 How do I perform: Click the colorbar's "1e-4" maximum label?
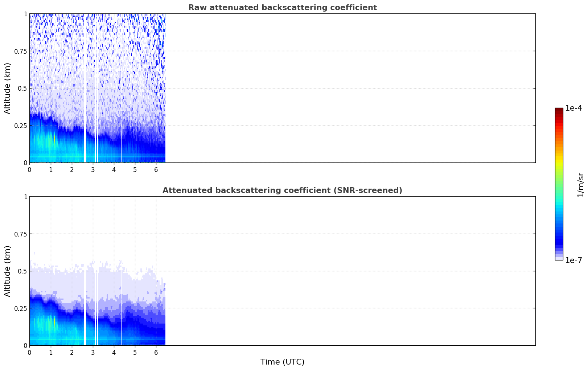click(x=573, y=108)
